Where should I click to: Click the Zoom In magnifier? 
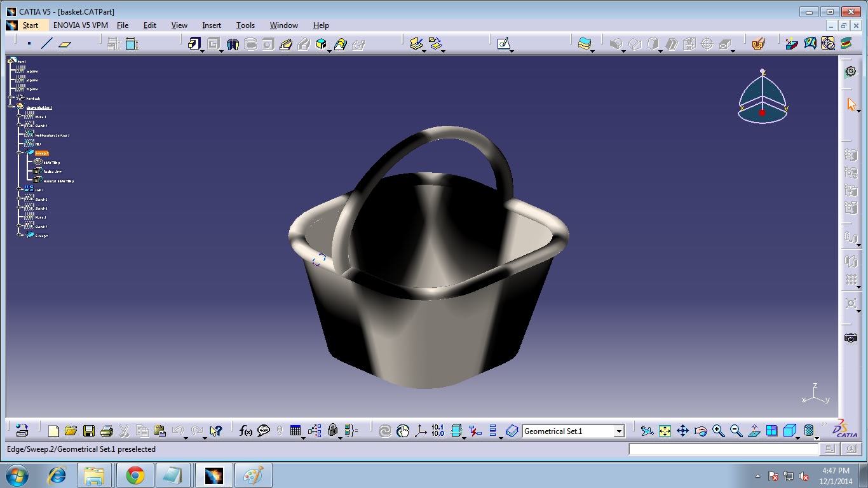(718, 431)
